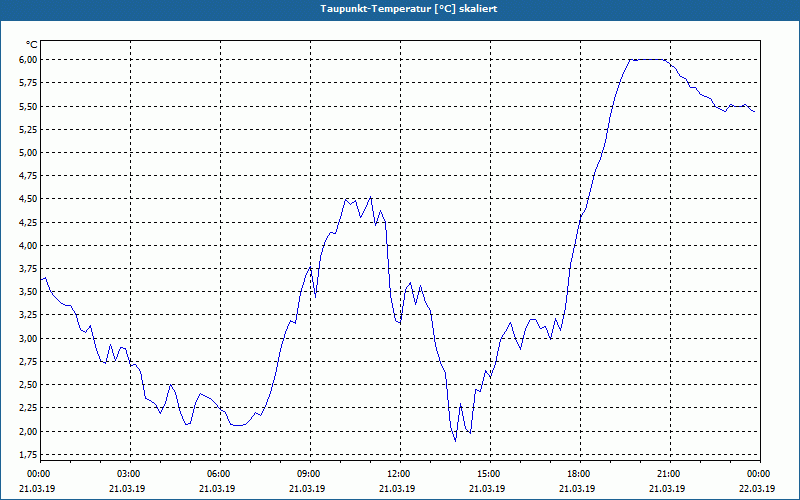
Task: Select the 03:00 time axis label
Action: point(131,474)
